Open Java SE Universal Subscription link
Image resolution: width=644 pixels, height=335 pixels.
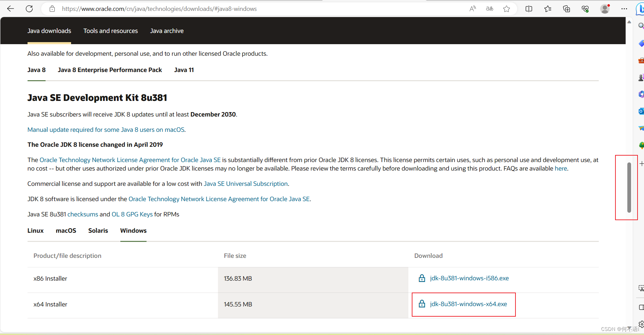pyautogui.click(x=245, y=184)
